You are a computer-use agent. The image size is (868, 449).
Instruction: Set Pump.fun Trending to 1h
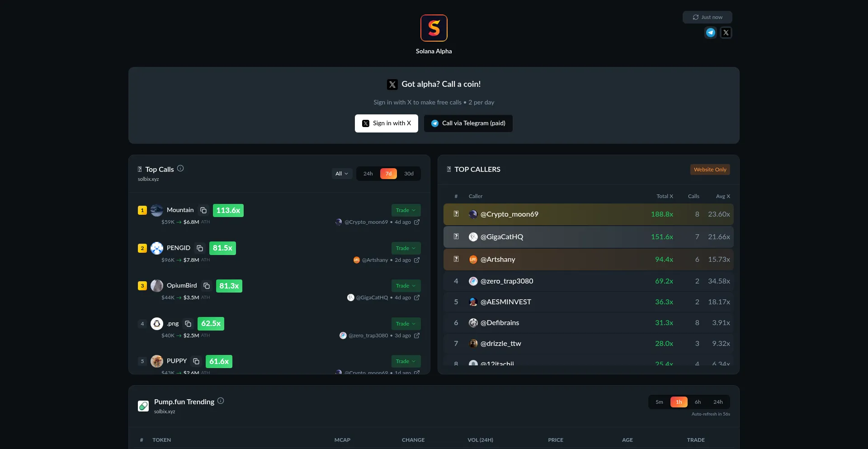point(679,402)
